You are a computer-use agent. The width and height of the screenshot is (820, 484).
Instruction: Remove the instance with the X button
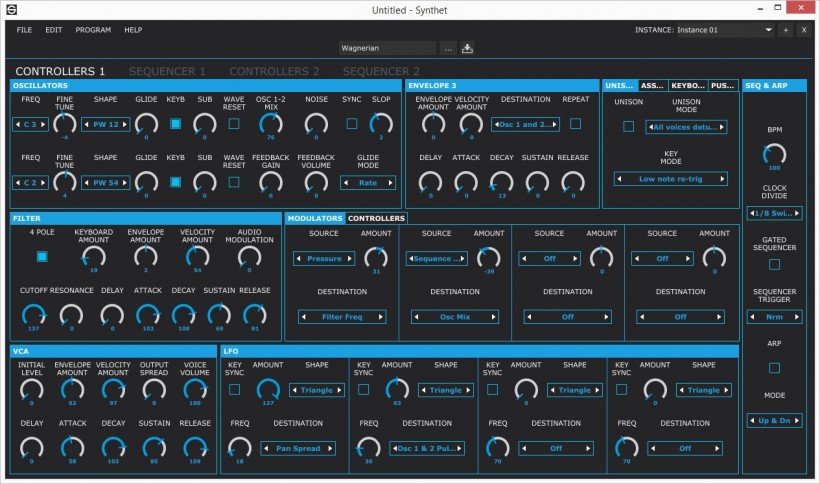pyautogui.click(x=803, y=30)
